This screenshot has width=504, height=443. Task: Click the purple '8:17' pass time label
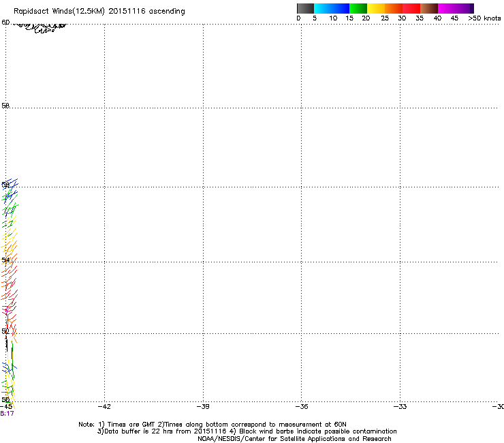pyautogui.click(x=7, y=414)
